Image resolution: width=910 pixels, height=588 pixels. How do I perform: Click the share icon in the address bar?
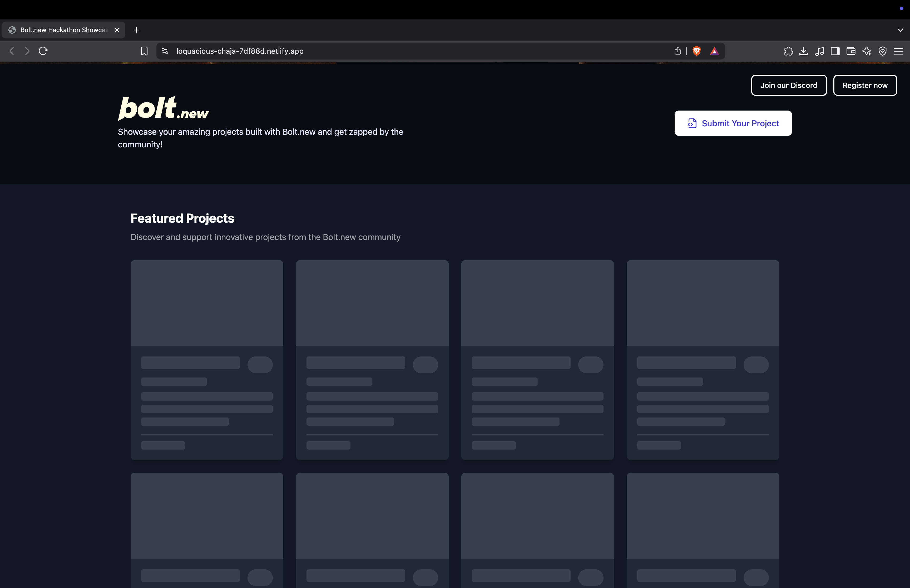677,51
